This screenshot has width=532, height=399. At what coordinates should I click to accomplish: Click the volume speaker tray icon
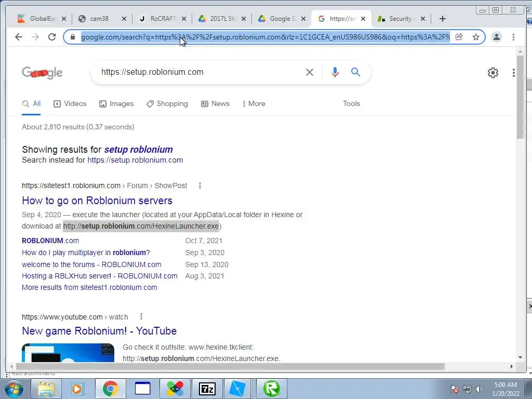point(480,389)
